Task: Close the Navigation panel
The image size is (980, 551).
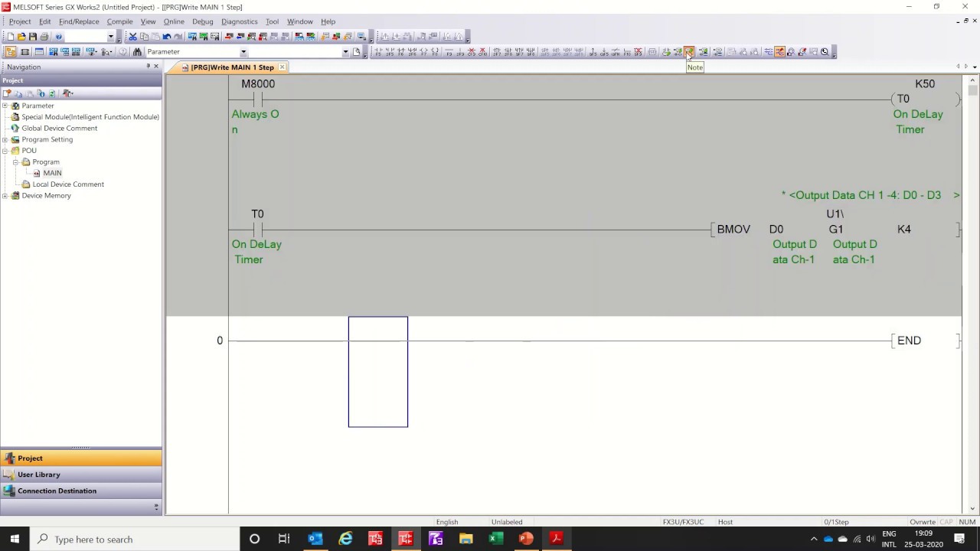Action: [x=156, y=67]
